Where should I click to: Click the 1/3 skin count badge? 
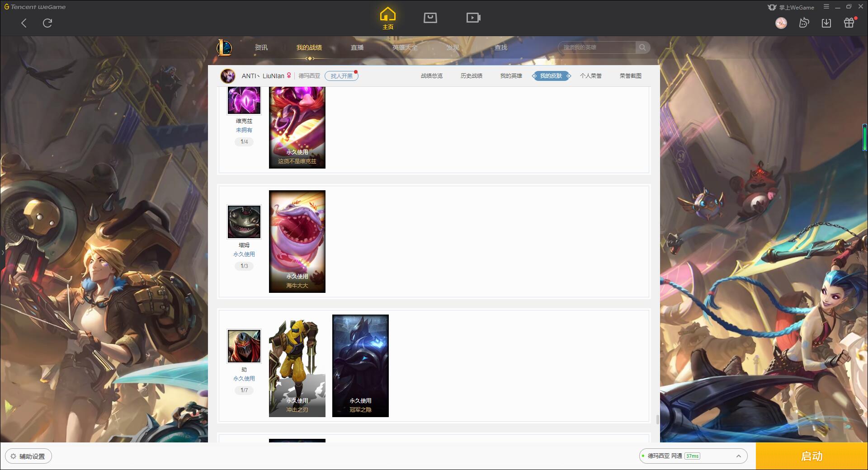[244, 266]
